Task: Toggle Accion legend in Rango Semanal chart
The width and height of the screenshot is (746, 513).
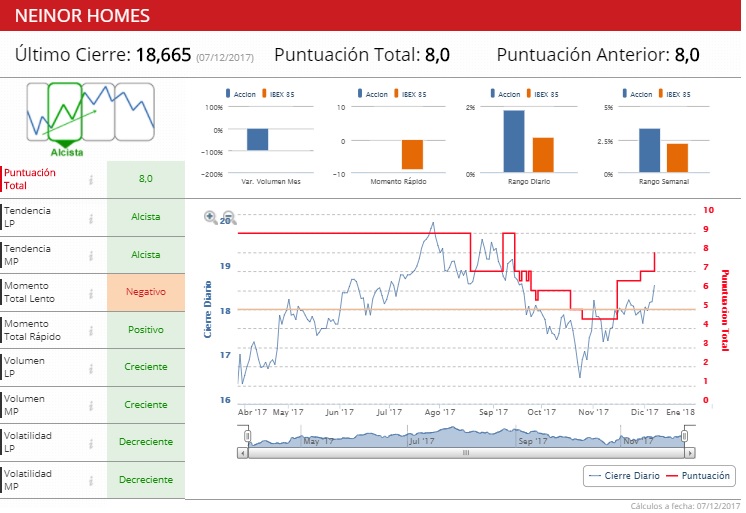Action: tap(638, 94)
